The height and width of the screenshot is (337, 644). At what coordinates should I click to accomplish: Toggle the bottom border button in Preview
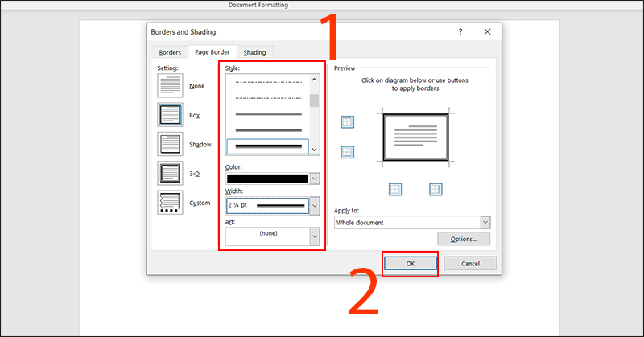click(348, 152)
